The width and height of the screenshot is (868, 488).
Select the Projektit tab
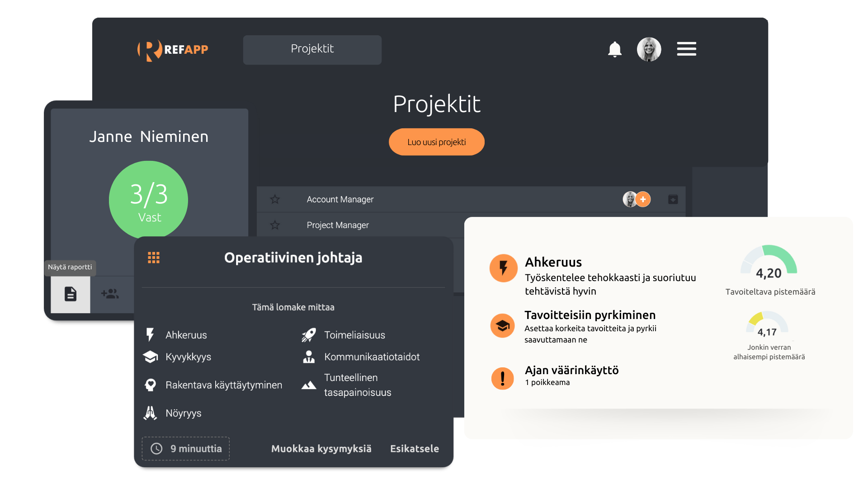(312, 49)
